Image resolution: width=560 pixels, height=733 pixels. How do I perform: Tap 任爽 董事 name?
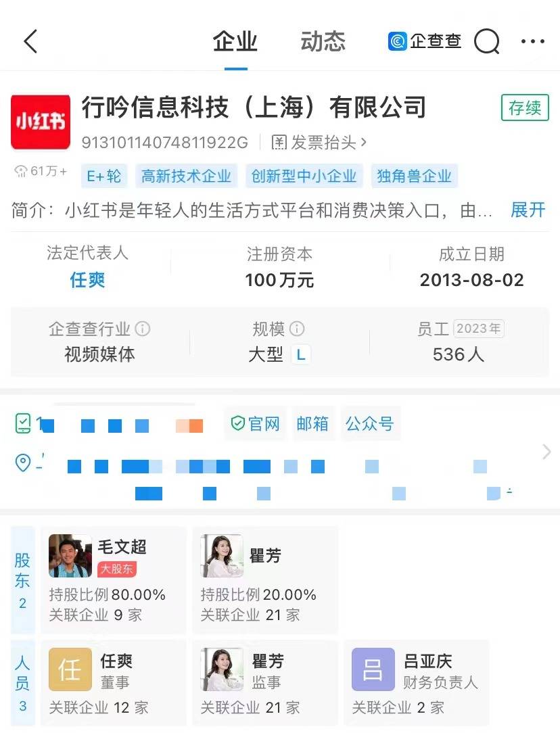point(116,661)
